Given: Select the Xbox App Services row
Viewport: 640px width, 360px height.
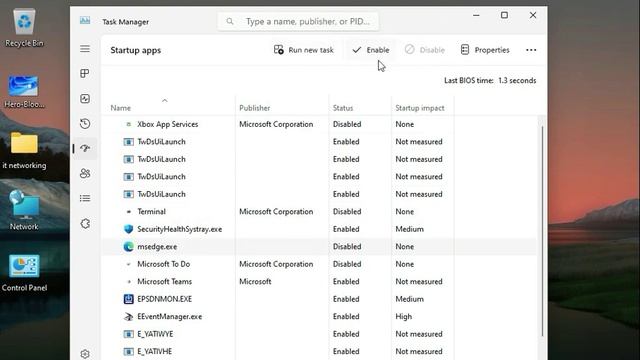Looking at the screenshot, I should pyautogui.click(x=319, y=124).
